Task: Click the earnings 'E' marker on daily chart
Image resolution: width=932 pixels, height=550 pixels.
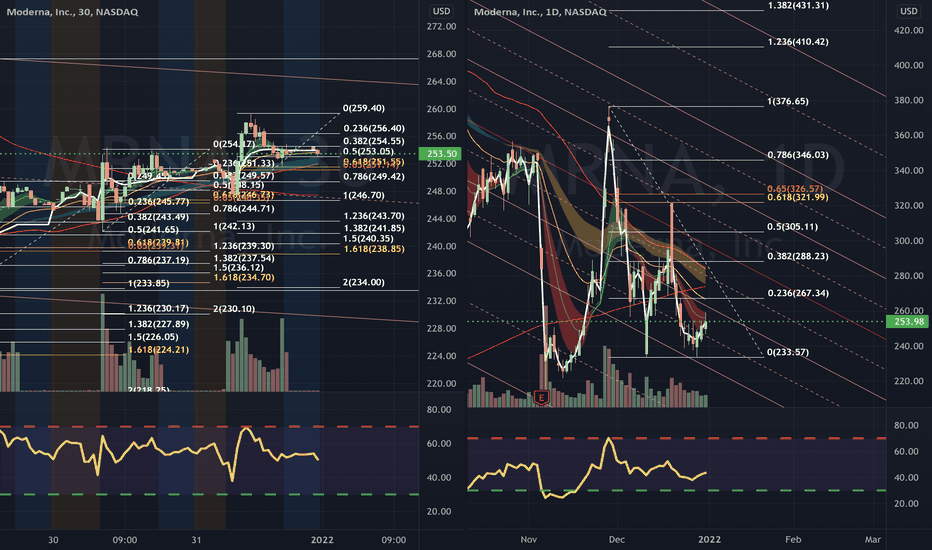Action: [x=541, y=397]
